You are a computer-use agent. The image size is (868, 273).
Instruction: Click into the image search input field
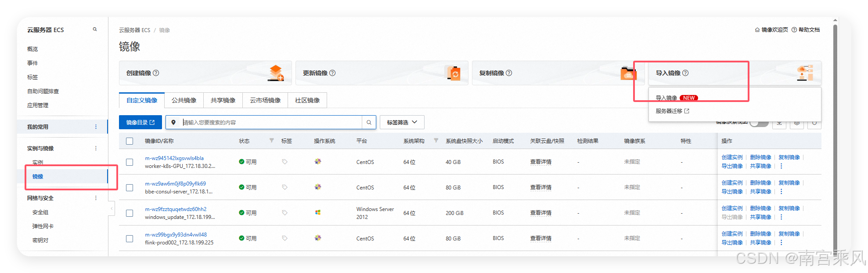(x=271, y=123)
